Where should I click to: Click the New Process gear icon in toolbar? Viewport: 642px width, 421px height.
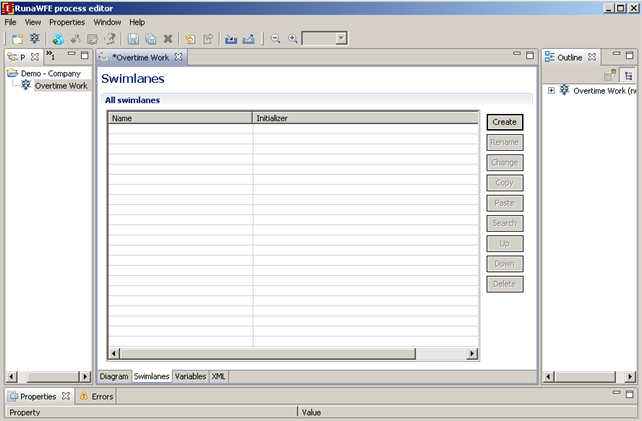33,38
